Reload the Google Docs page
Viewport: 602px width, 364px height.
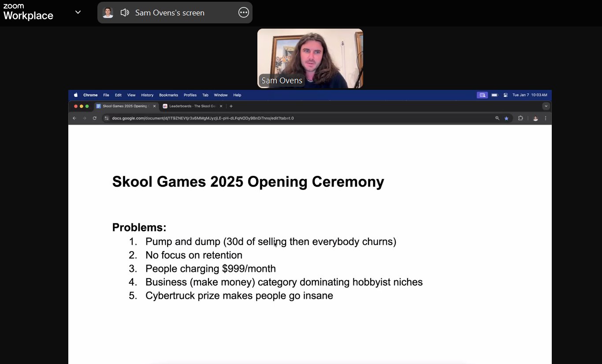[x=94, y=118]
